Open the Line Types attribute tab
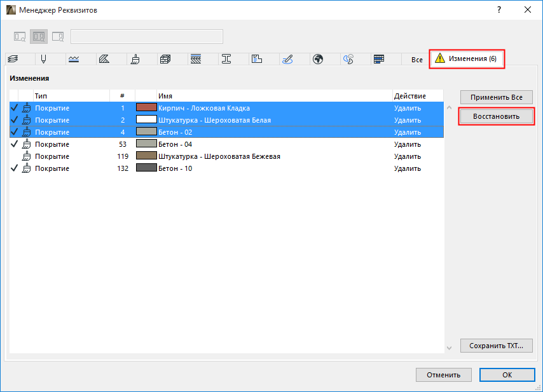 [74, 59]
